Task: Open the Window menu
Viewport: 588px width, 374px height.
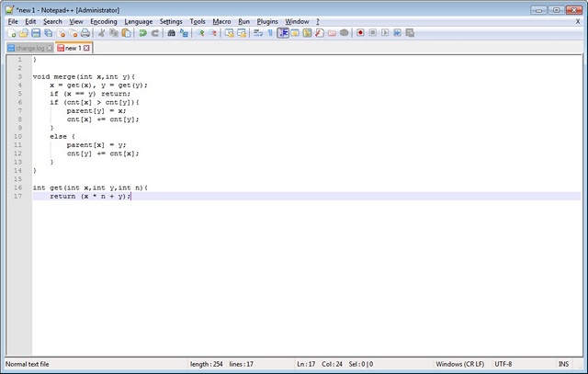Action: pos(297,22)
